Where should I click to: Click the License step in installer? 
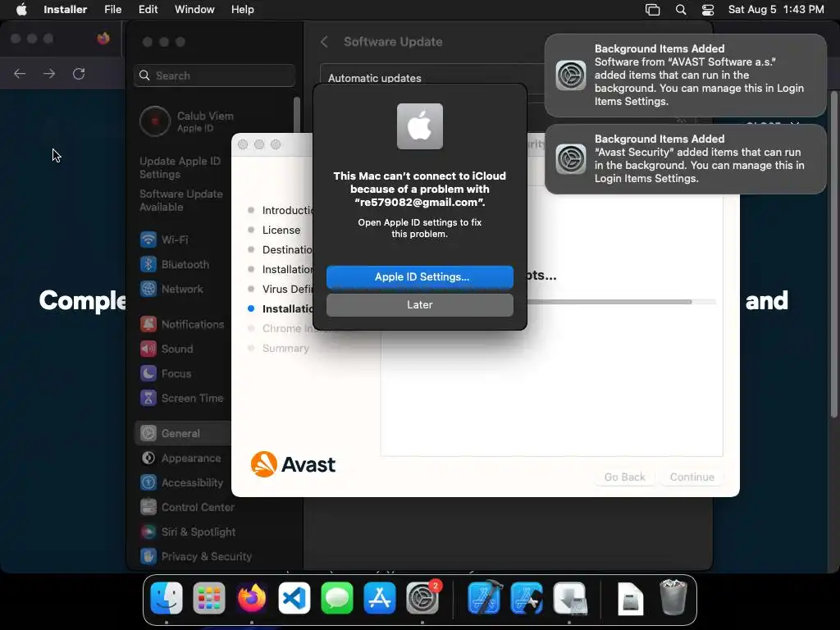pos(281,230)
